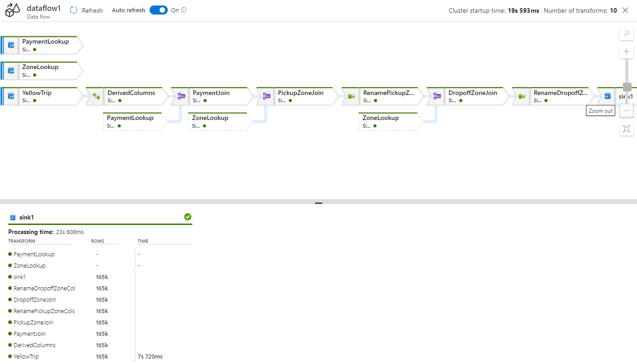Click the PaymentJoin join icon
Screen dimensions: 637x364
coord(181,96)
